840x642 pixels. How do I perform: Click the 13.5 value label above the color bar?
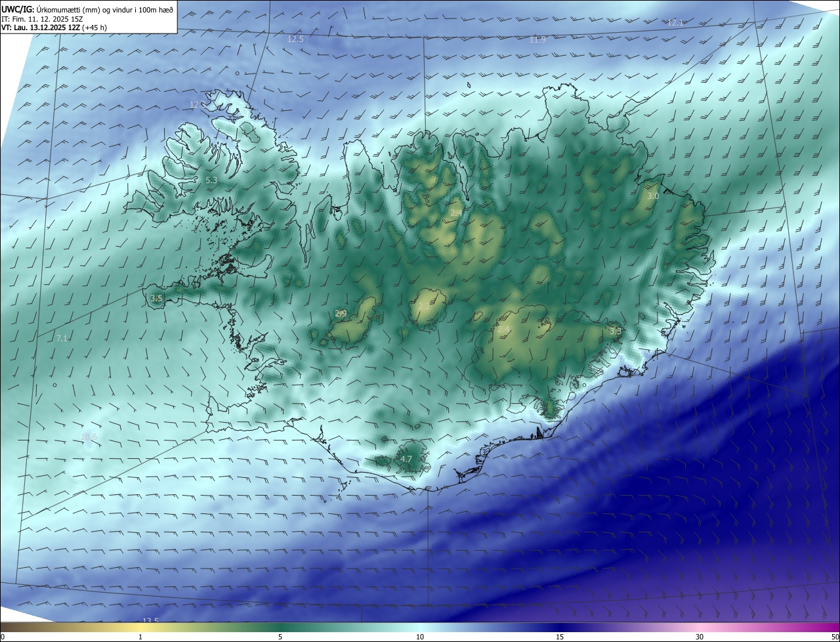[151, 620]
